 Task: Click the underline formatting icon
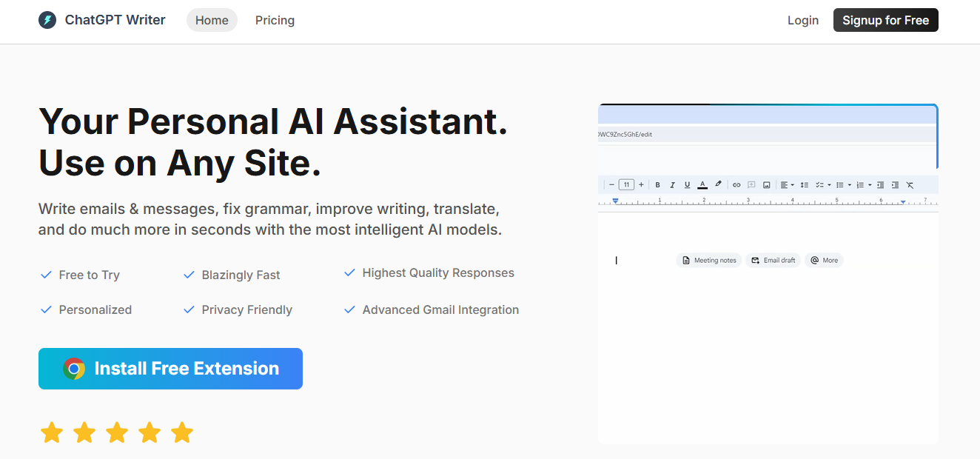pyautogui.click(x=688, y=185)
